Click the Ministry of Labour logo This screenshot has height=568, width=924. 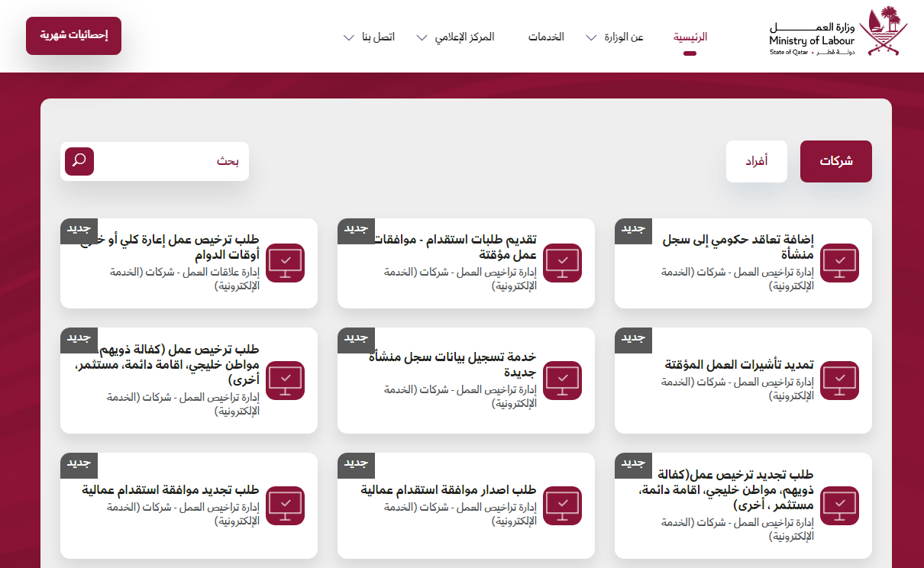click(x=838, y=36)
